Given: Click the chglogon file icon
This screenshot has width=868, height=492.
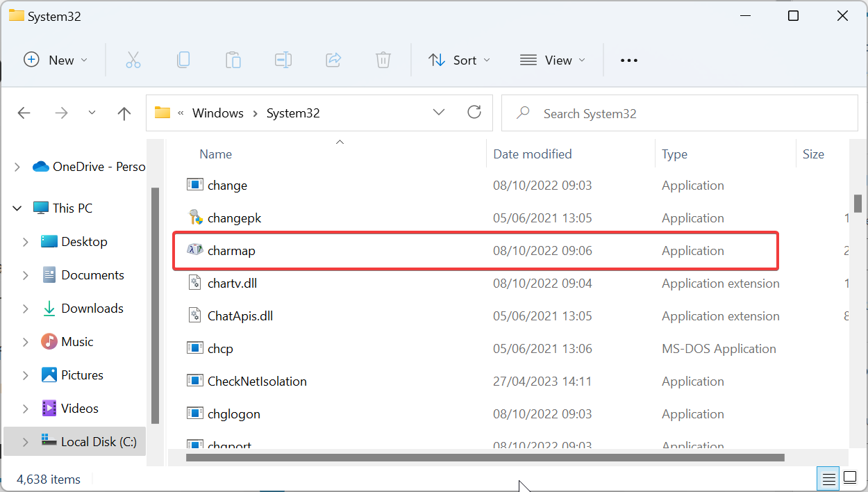Looking at the screenshot, I should (x=194, y=413).
